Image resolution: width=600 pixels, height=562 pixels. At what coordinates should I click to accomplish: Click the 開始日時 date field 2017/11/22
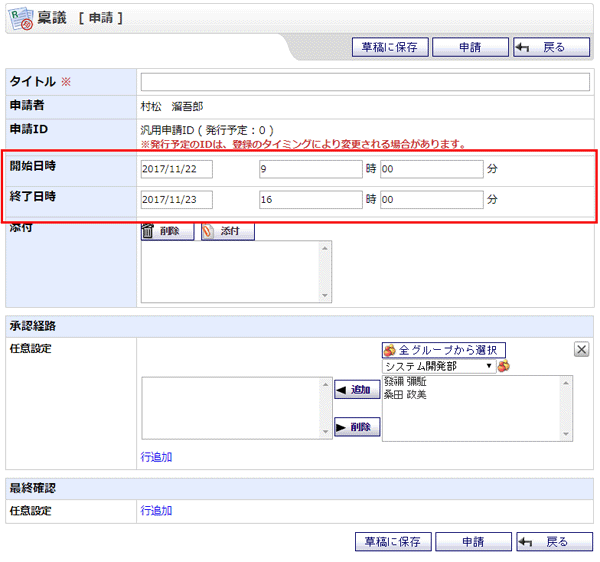pos(176,169)
